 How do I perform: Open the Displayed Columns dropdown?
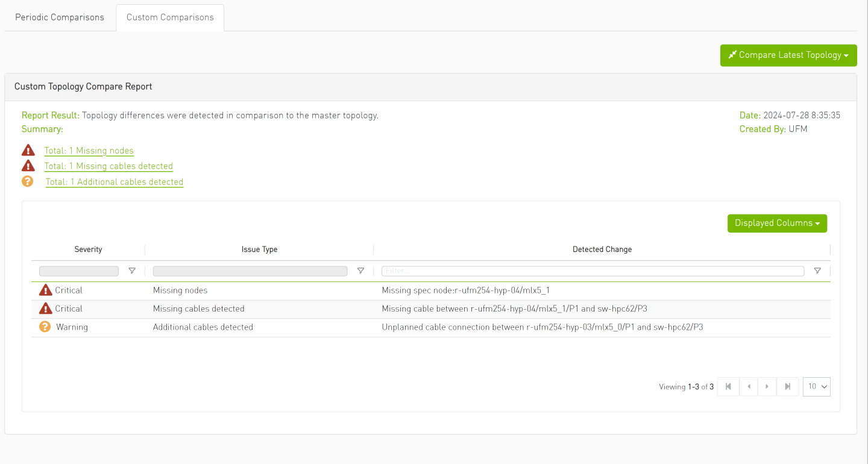click(x=777, y=223)
